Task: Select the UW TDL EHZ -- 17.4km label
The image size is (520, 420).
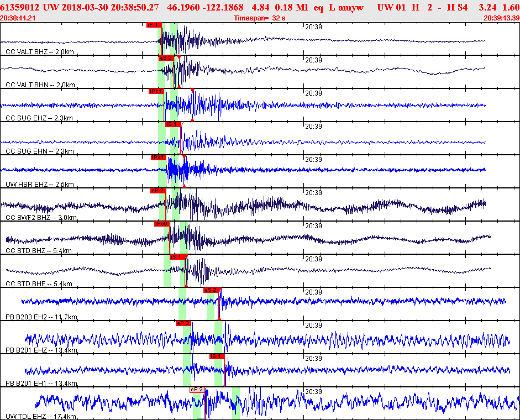Action: point(41,416)
